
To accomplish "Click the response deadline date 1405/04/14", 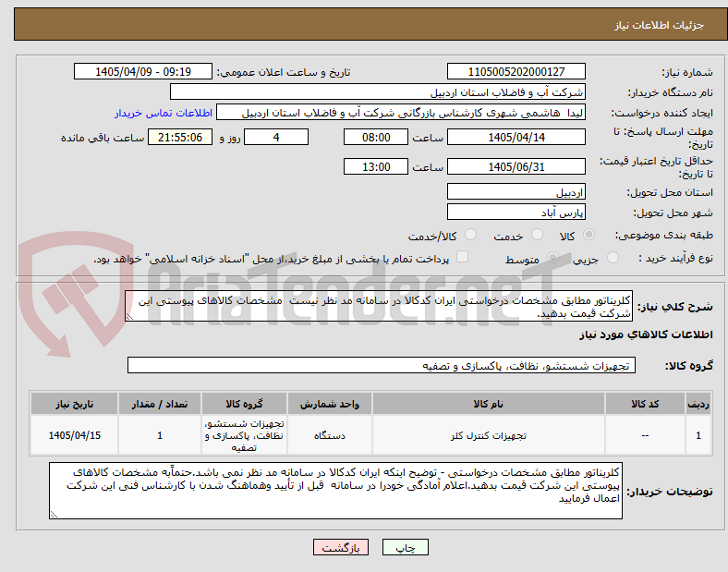I will tap(516, 137).
